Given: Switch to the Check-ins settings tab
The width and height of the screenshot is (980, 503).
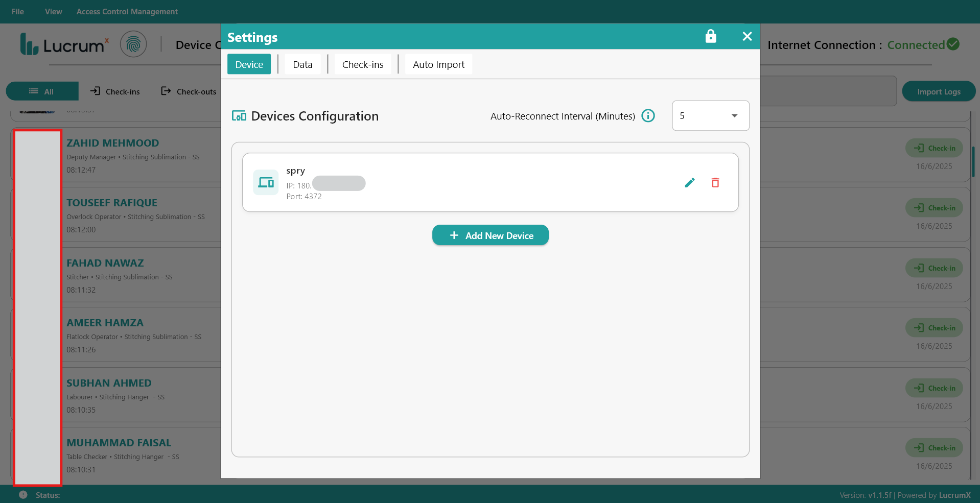Looking at the screenshot, I should coord(363,64).
